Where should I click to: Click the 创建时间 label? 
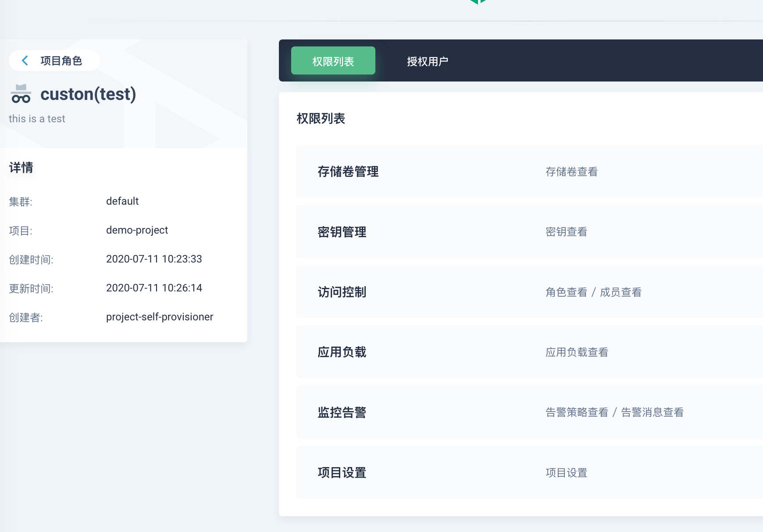31,259
